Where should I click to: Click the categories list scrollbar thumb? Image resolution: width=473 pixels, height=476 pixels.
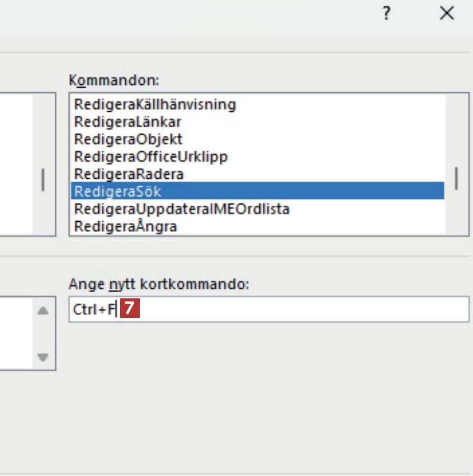(x=43, y=180)
